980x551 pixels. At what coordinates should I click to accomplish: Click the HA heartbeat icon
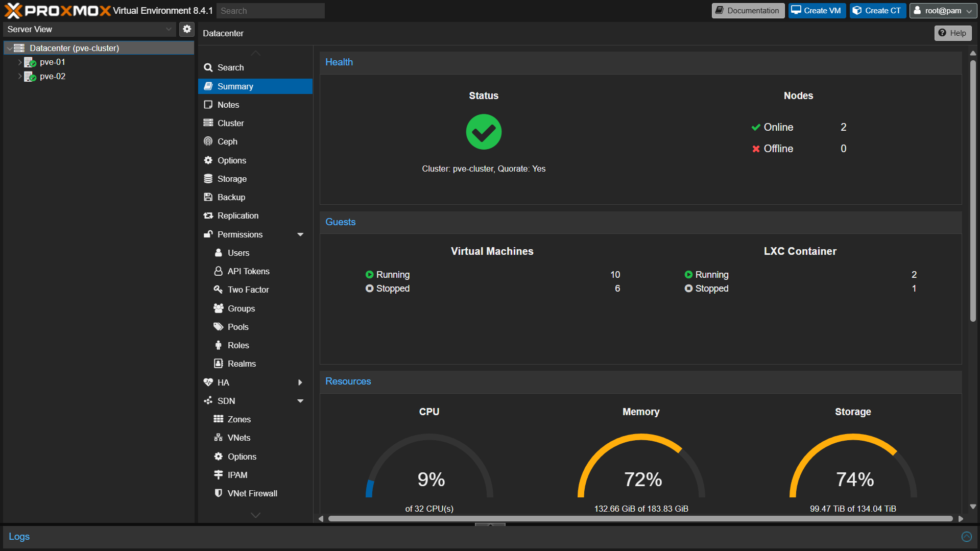(x=208, y=382)
